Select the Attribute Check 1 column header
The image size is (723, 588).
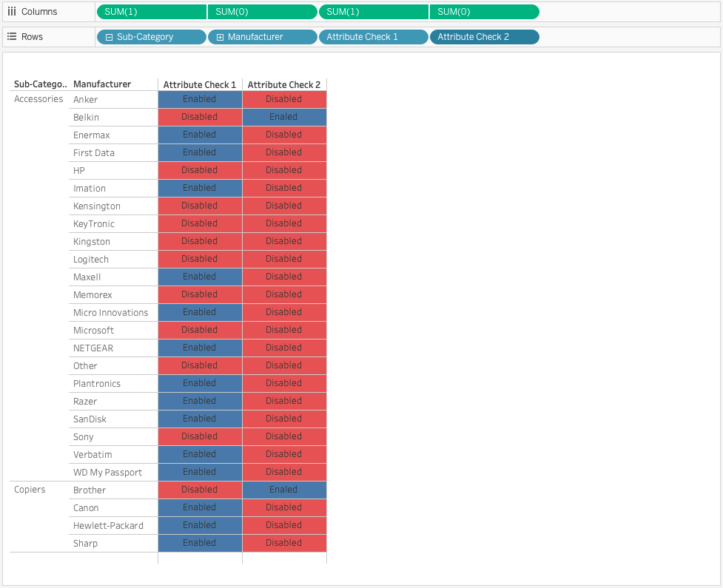[200, 85]
